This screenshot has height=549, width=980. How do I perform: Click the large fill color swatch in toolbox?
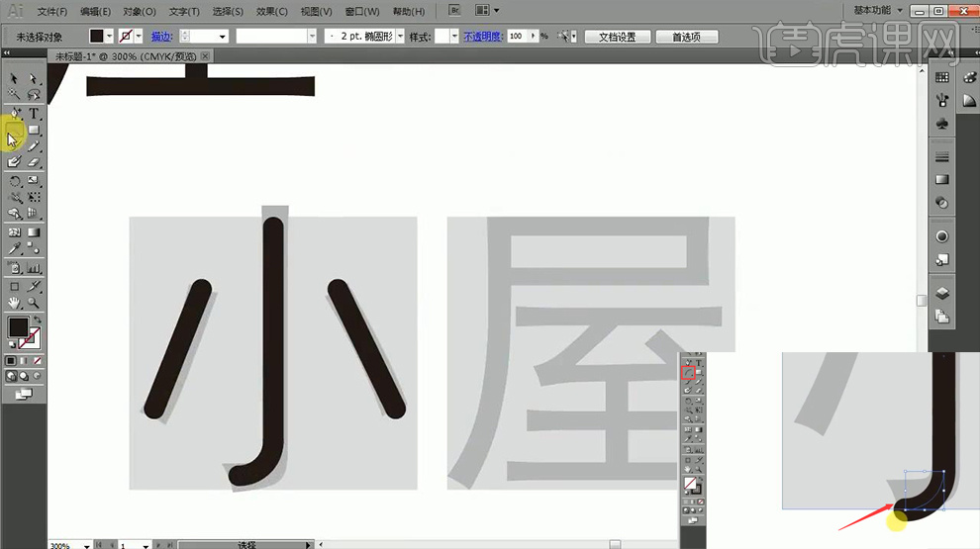click(18, 327)
